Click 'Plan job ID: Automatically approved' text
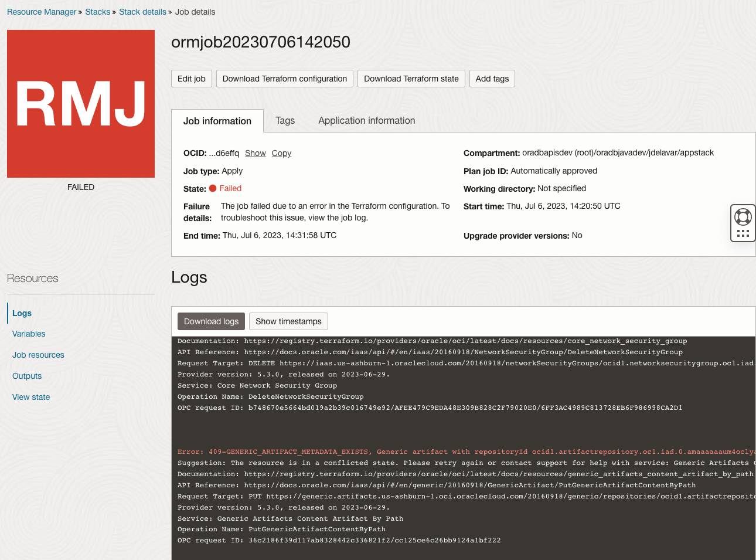 (x=530, y=171)
